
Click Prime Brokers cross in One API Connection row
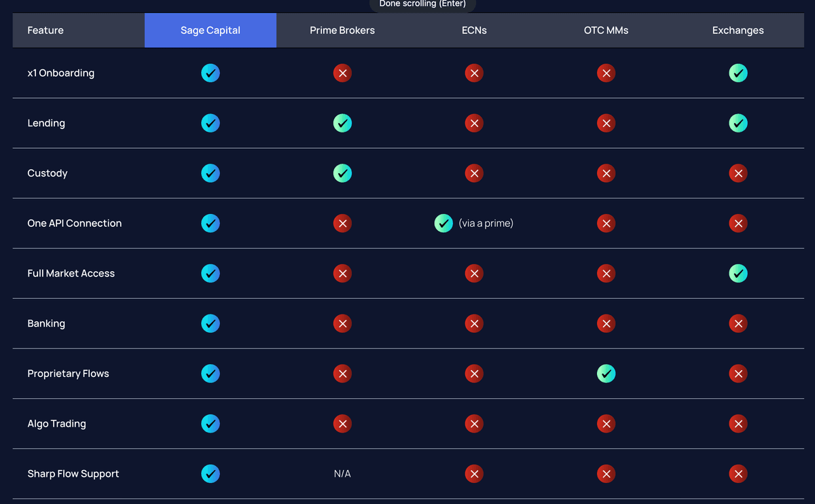click(342, 223)
